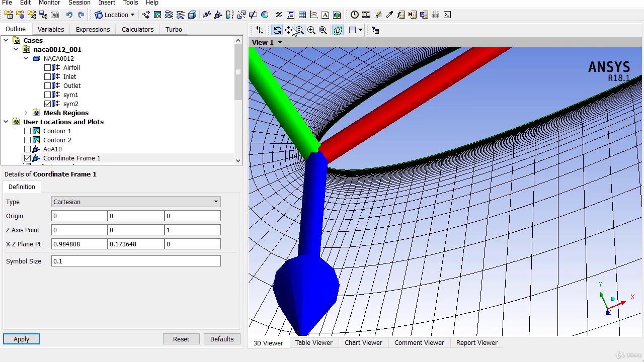Insert a Clip Plane
Image resolution: width=644 pixels, height=362 pixels.
[253, 15]
